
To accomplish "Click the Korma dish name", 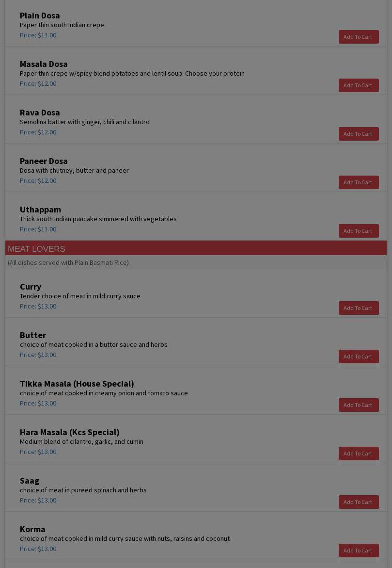I will (x=32, y=529).
